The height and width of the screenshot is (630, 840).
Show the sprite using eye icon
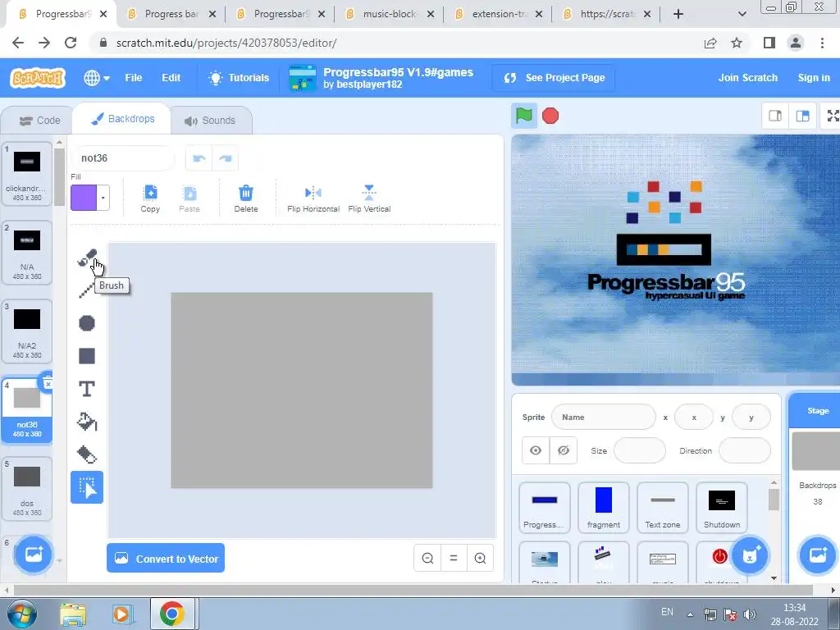click(x=536, y=450)
